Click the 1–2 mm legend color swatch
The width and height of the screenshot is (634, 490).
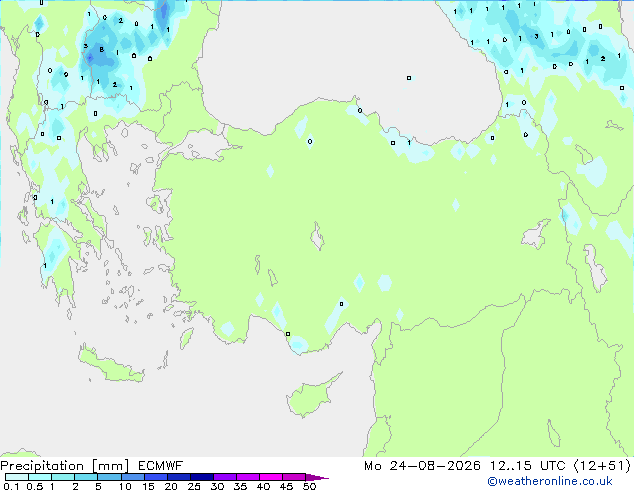63,477
